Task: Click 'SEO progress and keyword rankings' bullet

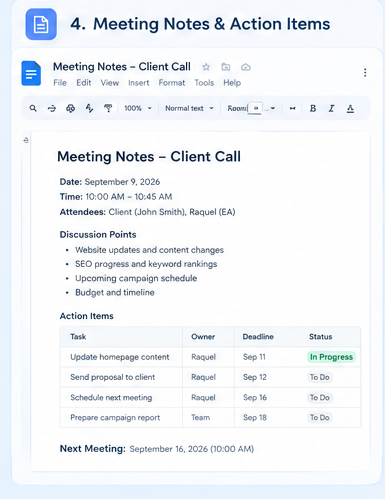Action: point(146,264)
